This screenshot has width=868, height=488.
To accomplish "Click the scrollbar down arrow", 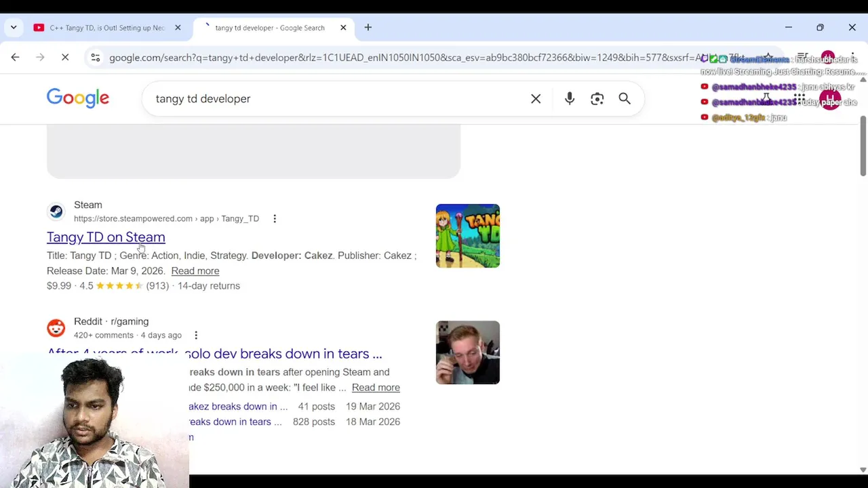I will (863, 470).
